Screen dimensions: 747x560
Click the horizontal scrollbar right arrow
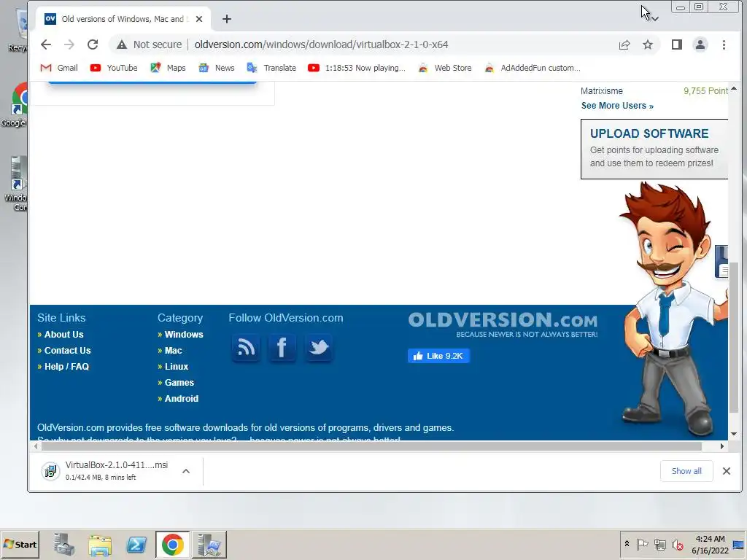(722, 447)
